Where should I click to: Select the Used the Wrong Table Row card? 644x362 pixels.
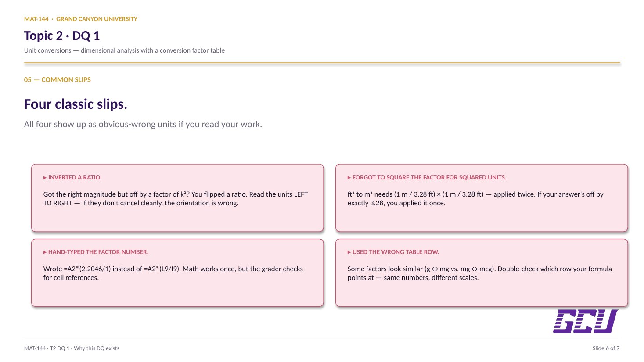[x=482, y=272]
